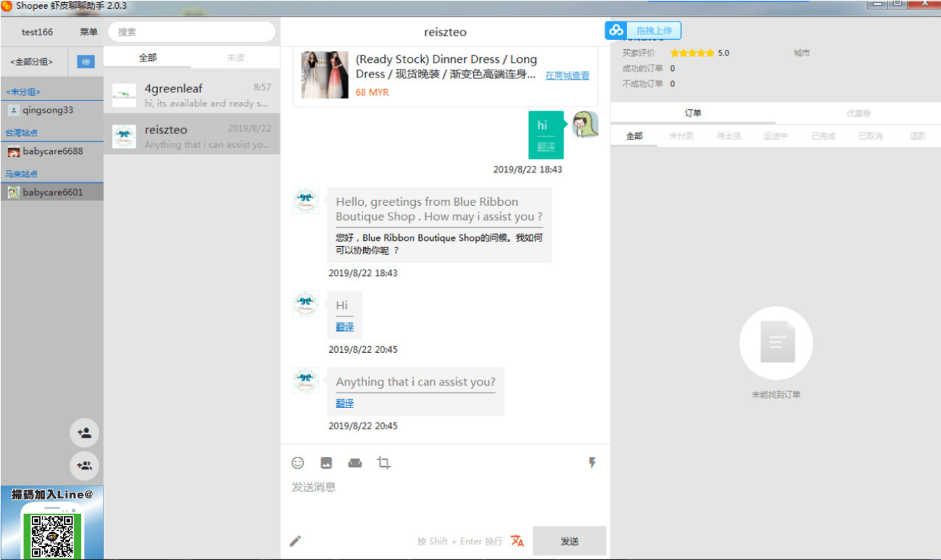Click the 68 MYR price text
This screenshot has width=941, height=560.
pos(372,92)
